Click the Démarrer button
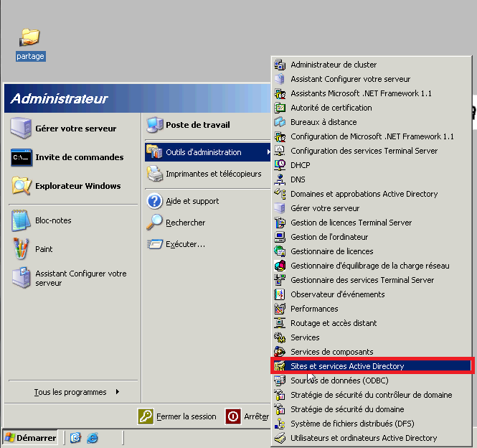 click(30, 438)
